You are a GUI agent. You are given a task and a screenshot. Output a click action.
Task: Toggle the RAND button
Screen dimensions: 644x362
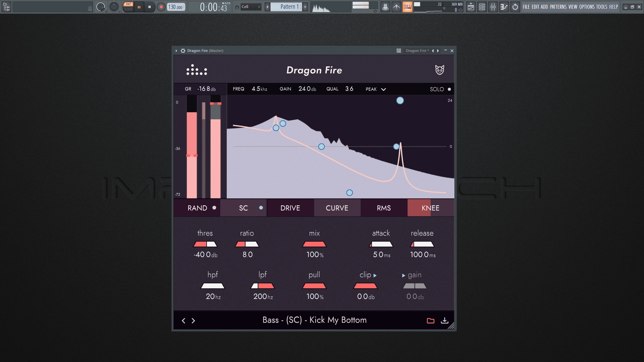click(x=197, y=208)
